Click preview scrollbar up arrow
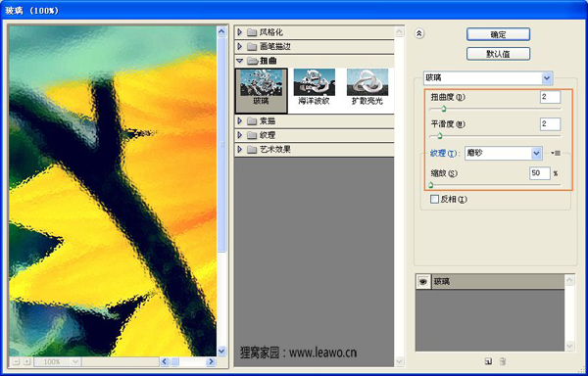This screenshot has height=376, width=588. (x=221, y=32)
